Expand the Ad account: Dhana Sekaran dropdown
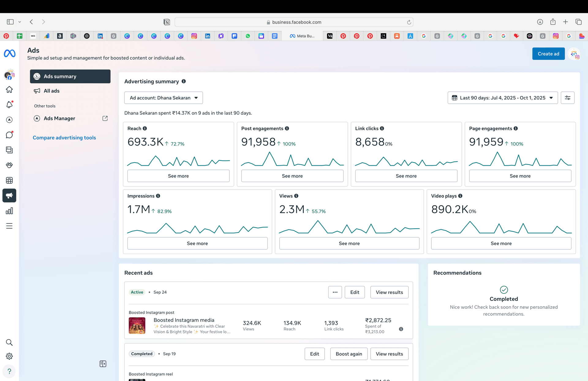The width and height of the screenshot is (588, 381). click(164, 98)
